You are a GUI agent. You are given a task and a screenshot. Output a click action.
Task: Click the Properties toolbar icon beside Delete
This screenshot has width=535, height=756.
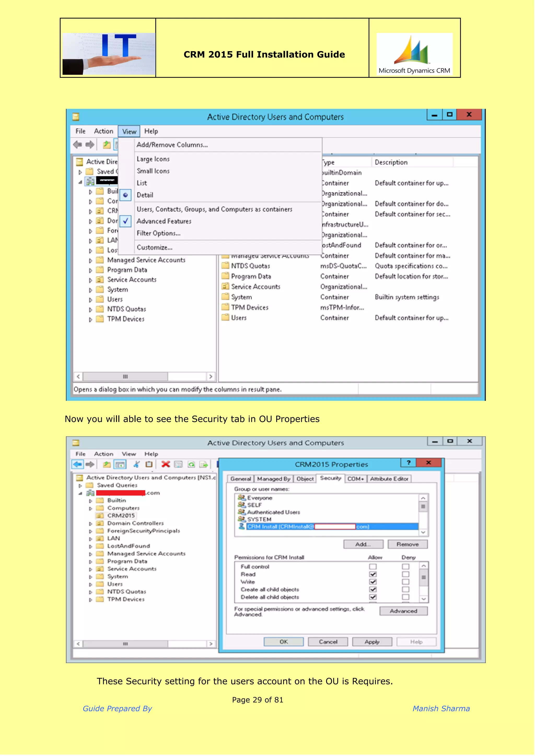(178, 465)
